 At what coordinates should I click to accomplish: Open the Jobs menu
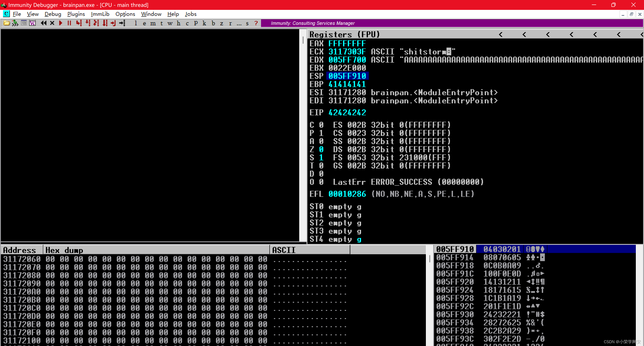pos(191,14)
